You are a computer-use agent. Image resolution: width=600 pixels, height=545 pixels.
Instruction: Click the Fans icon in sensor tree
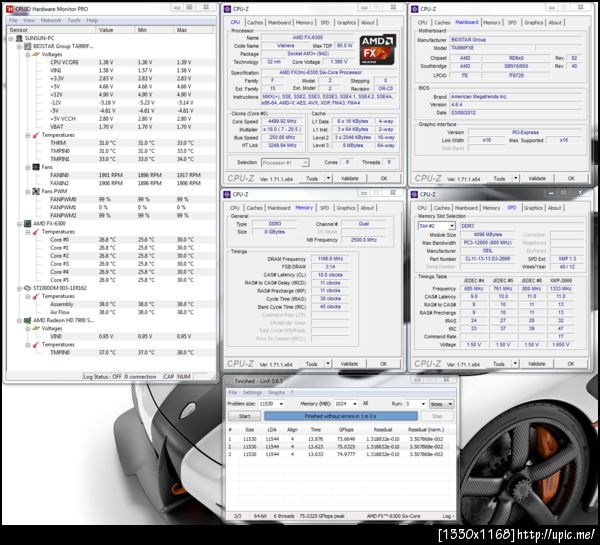[x=36, y=167]
